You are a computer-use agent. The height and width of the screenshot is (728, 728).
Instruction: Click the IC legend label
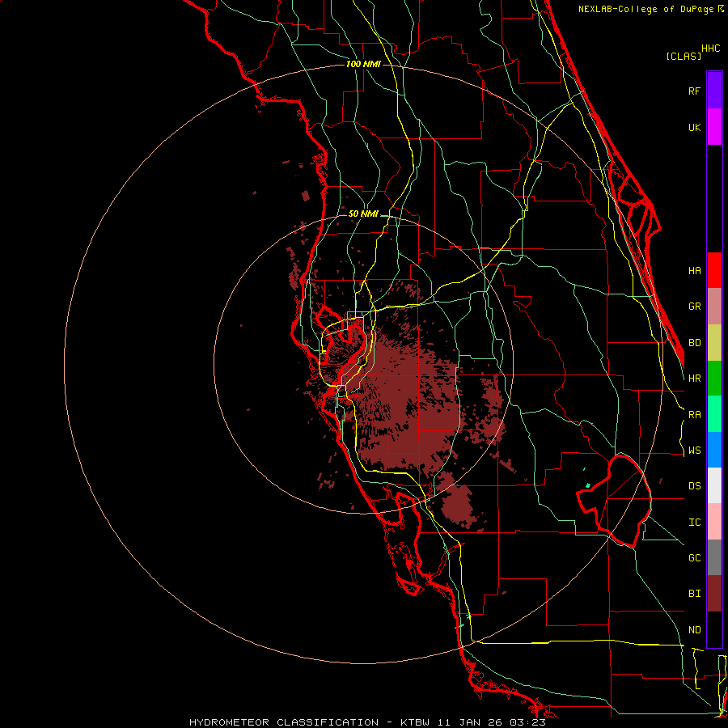pyautogui.click(x=694, y=523)
